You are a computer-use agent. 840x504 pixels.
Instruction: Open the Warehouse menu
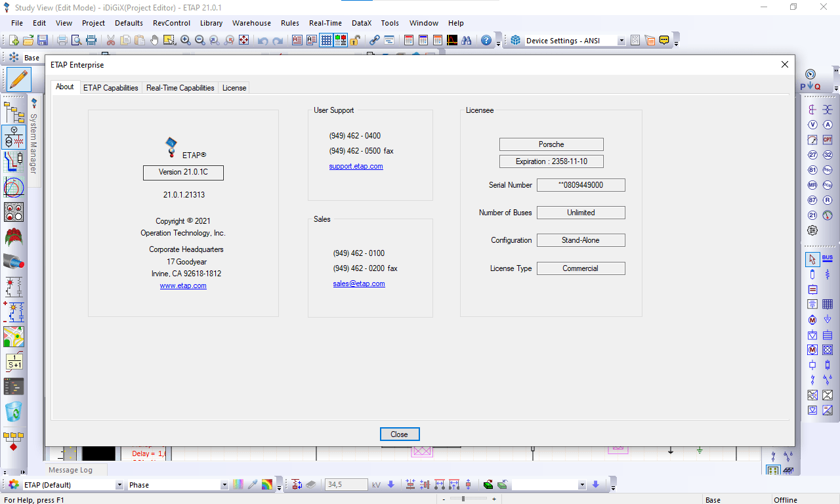point(251,23)
